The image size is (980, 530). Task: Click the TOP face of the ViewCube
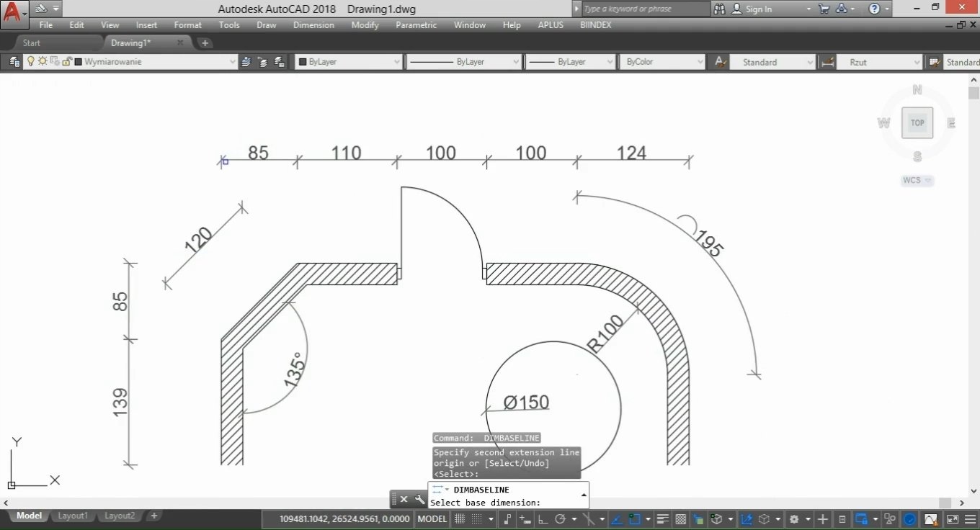[x=917, y=122]
